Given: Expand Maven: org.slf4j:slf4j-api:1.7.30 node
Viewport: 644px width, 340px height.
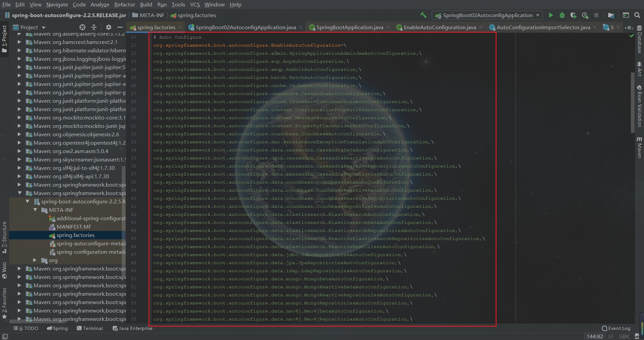Looking at the screenshot, I should point(19,176).
